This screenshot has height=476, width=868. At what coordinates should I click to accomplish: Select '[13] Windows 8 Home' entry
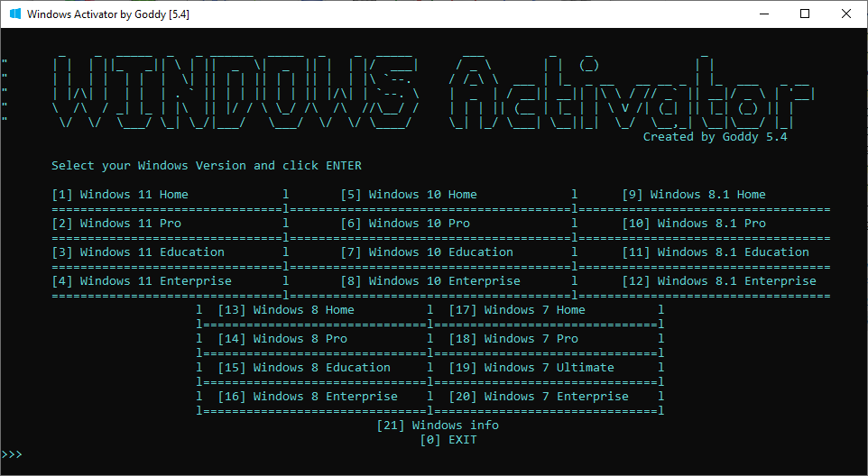click(x=286, y=309)
